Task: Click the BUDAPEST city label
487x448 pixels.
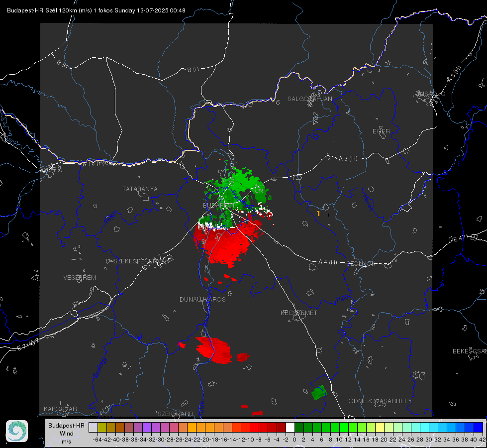Action: click(x=219, y=206)
